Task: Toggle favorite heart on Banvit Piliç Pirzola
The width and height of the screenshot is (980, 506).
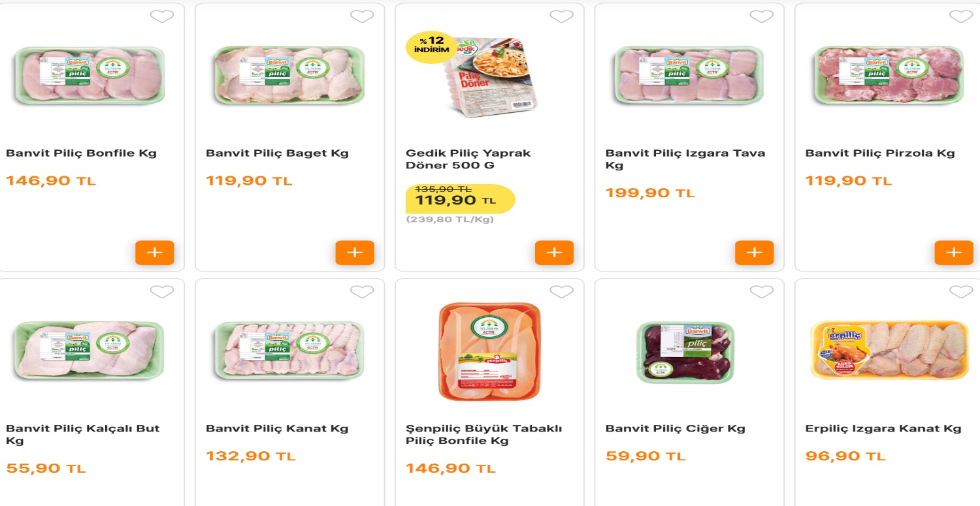Action: (961, 16)
